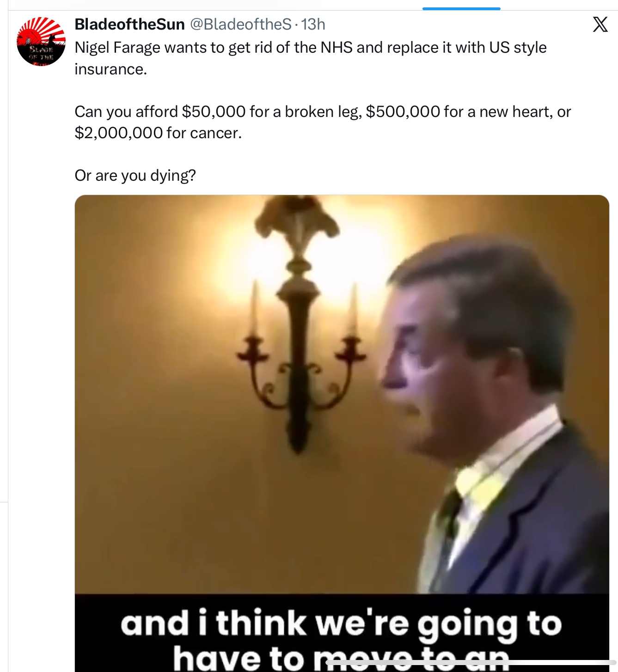Viewport: 618px width, 672px height.
Task: Click the tweet text about NHS replacement
Action: tap(311, 58)
